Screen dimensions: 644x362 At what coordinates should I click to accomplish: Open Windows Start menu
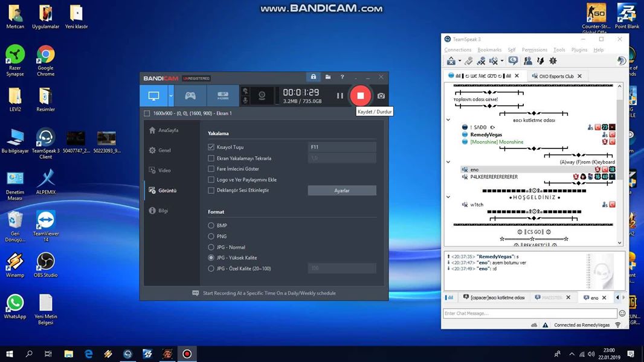(x=10, y=354)
